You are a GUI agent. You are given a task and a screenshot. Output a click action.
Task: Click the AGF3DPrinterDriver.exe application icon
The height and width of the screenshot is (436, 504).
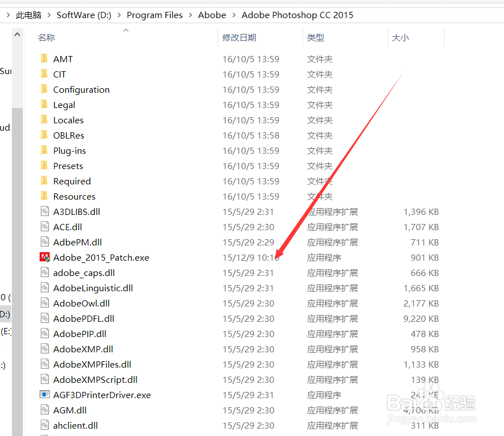45,395
